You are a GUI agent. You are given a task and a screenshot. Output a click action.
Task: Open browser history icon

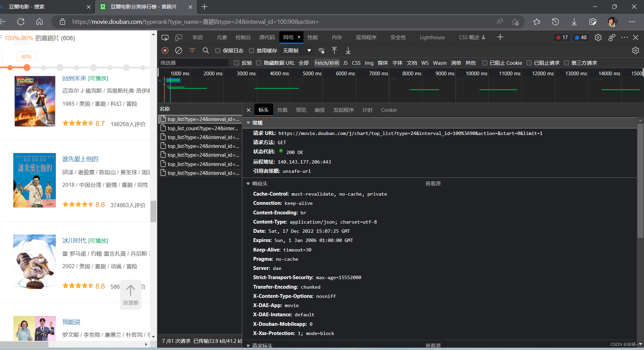(x=555, y=22)
